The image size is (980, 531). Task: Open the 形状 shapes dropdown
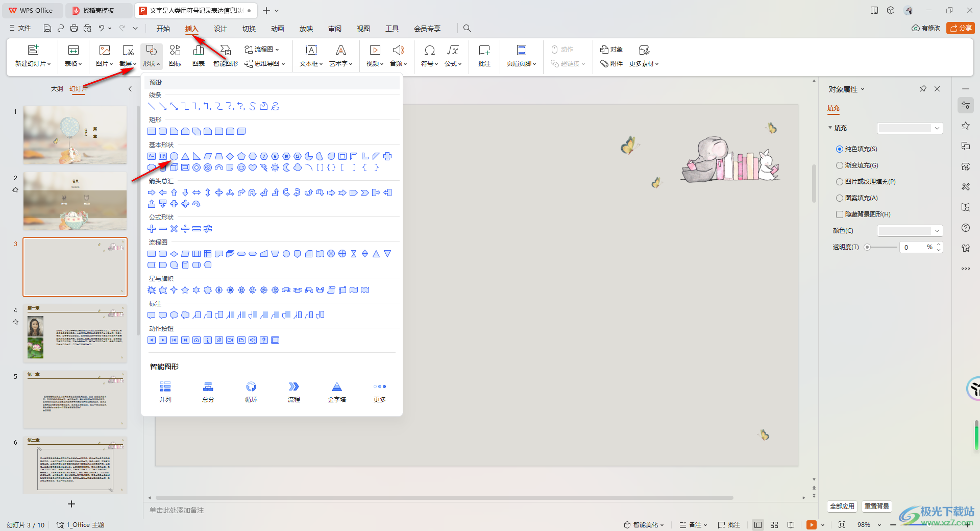pos(152,56)
